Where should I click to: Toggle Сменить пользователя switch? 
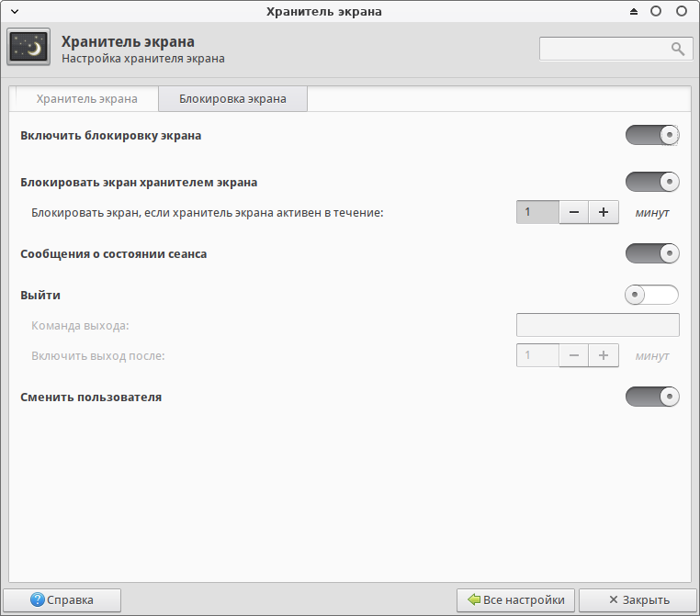[652, 397]
